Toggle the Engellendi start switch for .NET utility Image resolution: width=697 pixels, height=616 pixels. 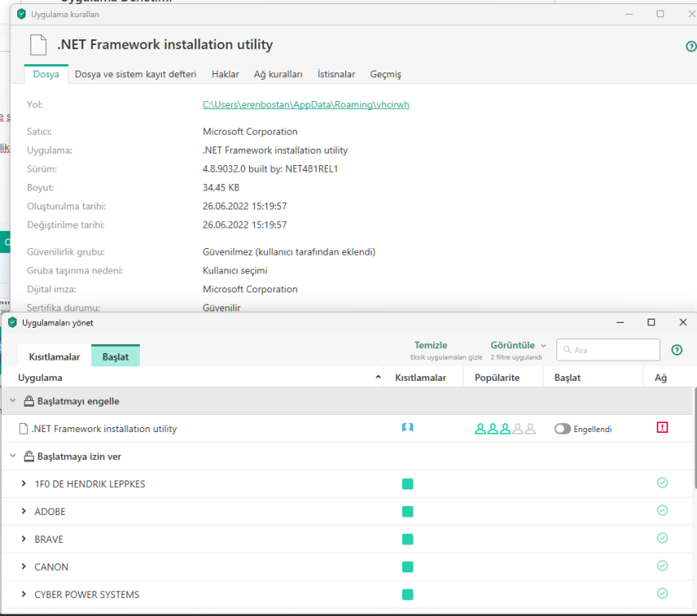(x=562, y=429)
